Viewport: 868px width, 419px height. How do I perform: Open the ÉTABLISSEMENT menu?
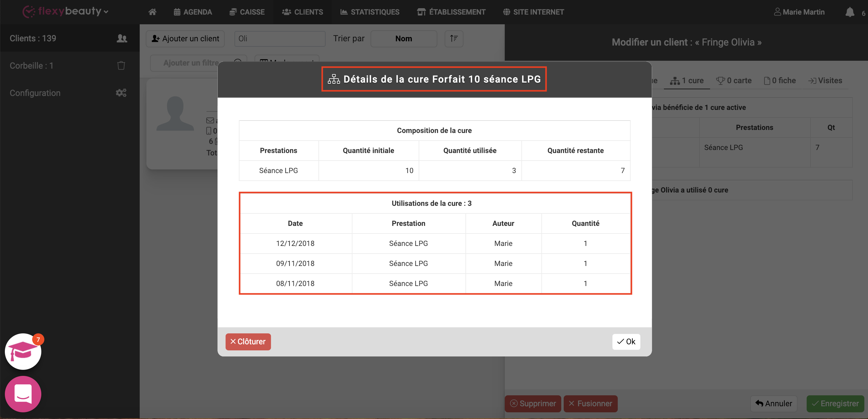[x=451, y=12]
